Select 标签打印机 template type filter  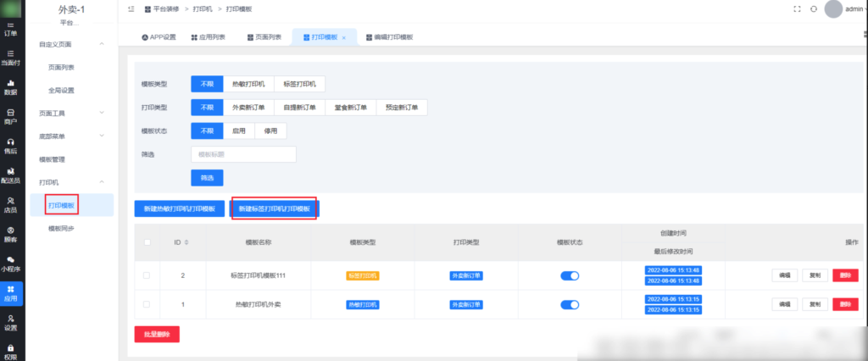[x=299, y=84]
